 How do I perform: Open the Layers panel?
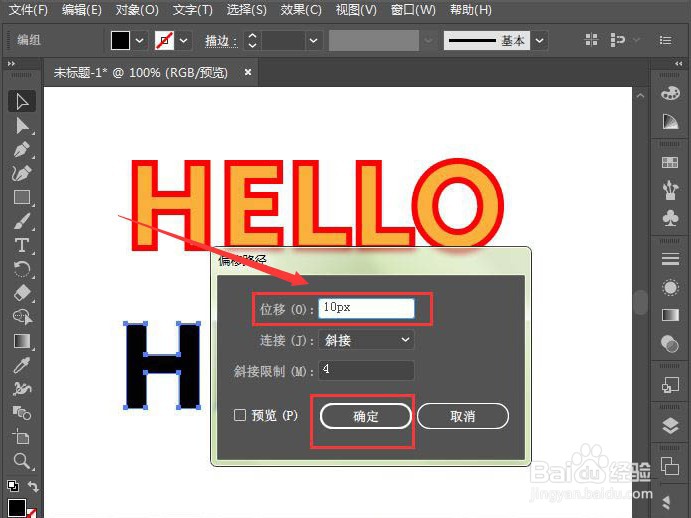click(670, 425)
